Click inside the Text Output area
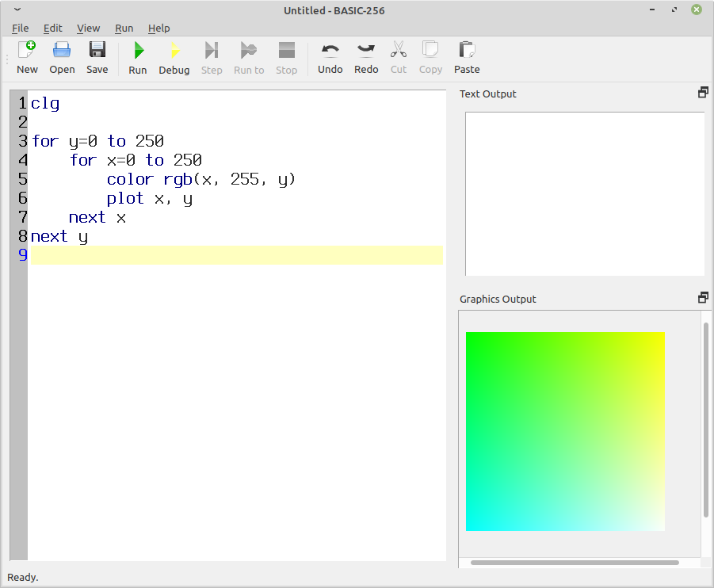714x588 pixels. tap(584, 193)
